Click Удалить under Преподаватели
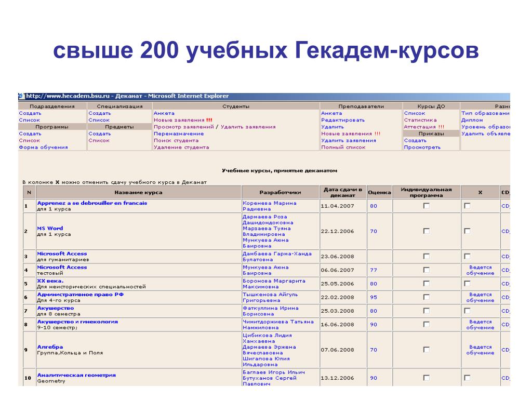The image size is (532, 399). 332,127
